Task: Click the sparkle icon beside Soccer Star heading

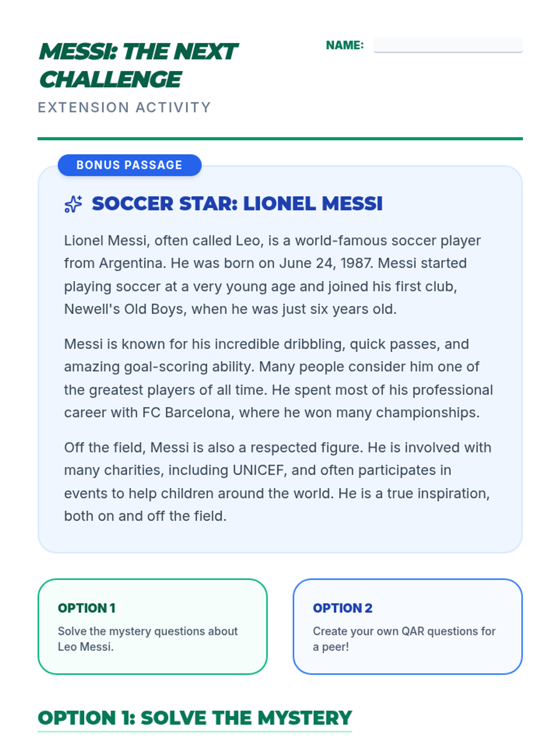Action: (x=73, y=204)
